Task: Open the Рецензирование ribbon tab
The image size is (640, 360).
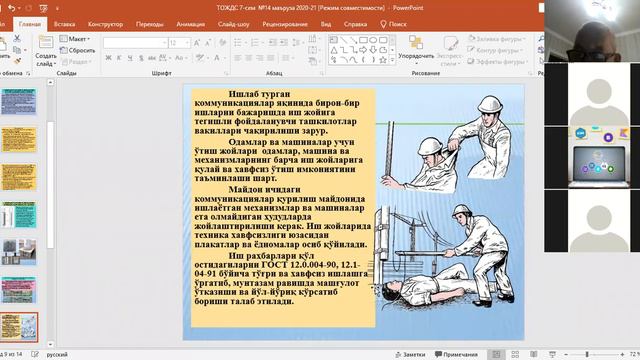Action: 285,24
